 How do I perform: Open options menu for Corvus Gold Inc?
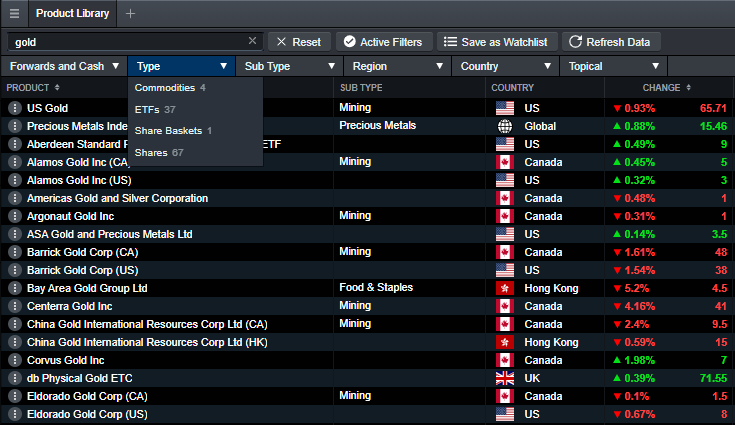click(15, 360)
